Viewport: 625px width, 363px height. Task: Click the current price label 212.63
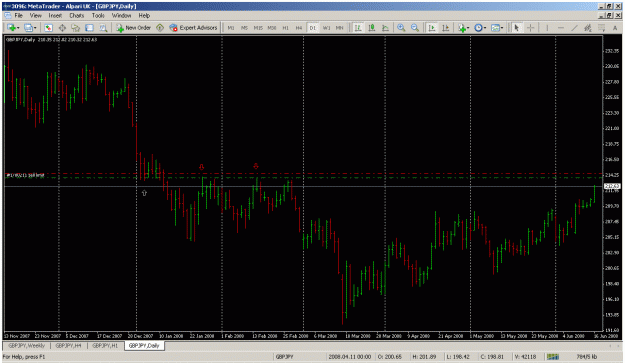click(x=612, y=186)
